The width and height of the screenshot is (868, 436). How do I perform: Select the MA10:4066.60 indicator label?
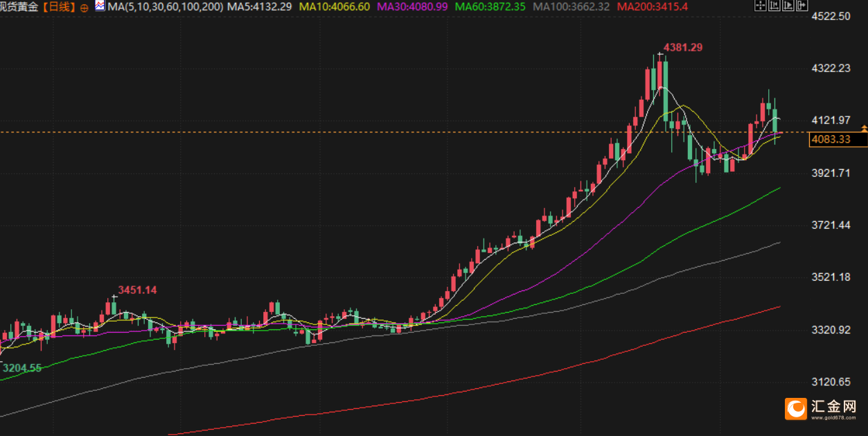click(335, 7)
